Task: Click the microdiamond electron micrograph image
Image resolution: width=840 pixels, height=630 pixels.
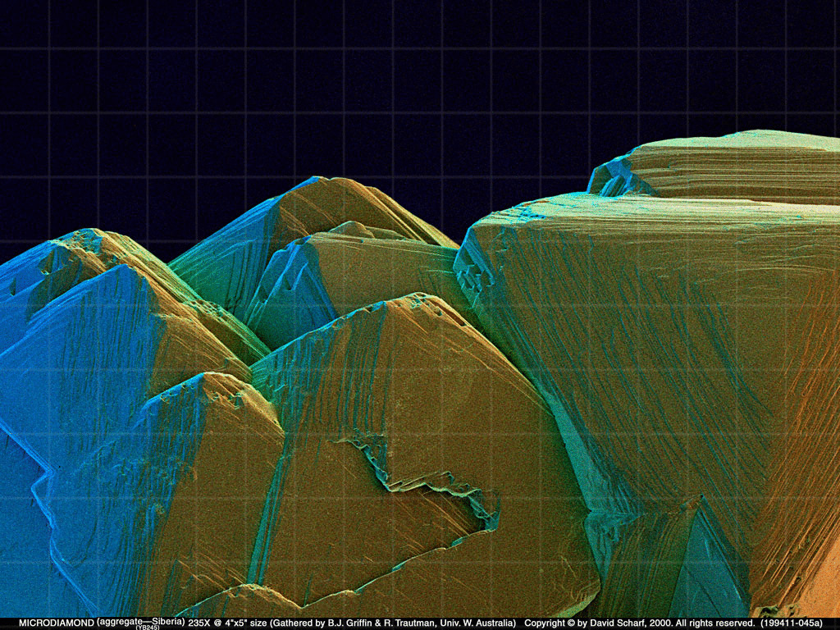Action: pyautogui.click(x=420, y=308)
